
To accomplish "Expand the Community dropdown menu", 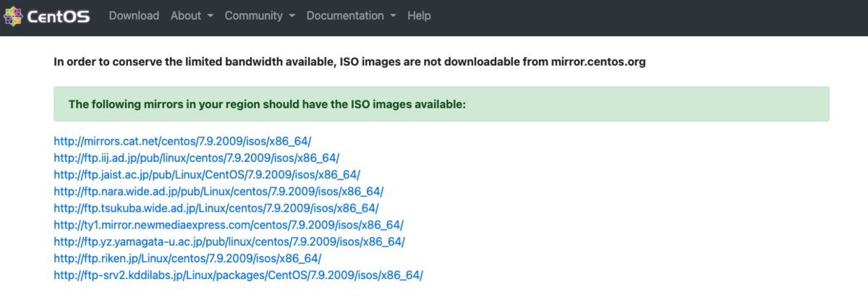I will (260, 15).
